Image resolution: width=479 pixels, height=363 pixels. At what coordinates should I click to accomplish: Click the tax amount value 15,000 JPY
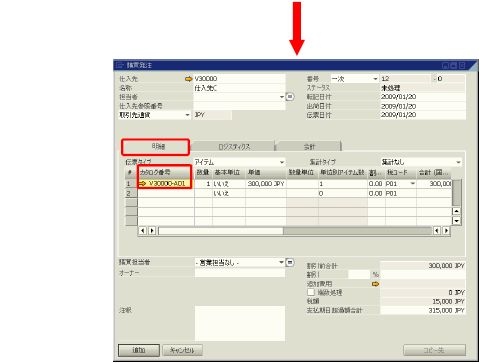[x=423, y=301]
